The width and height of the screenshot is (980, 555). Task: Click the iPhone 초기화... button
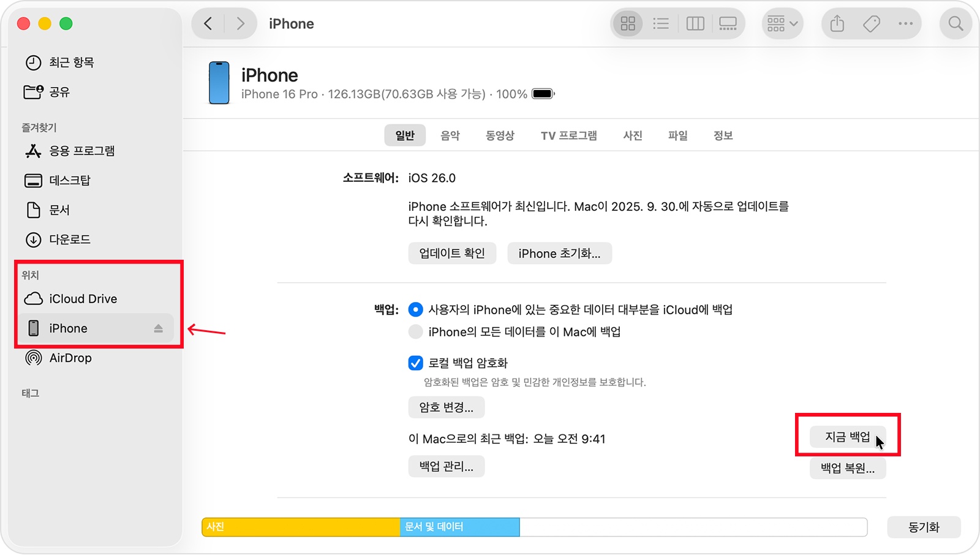point(559,253)
